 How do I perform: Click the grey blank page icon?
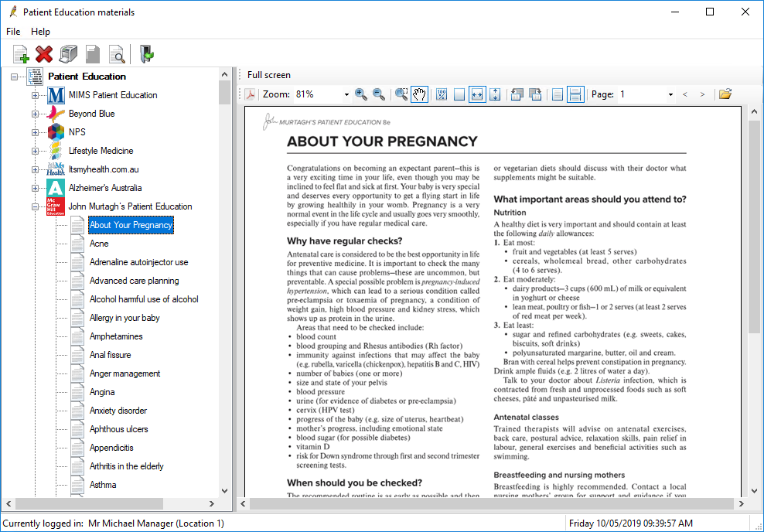pos(93,54)
